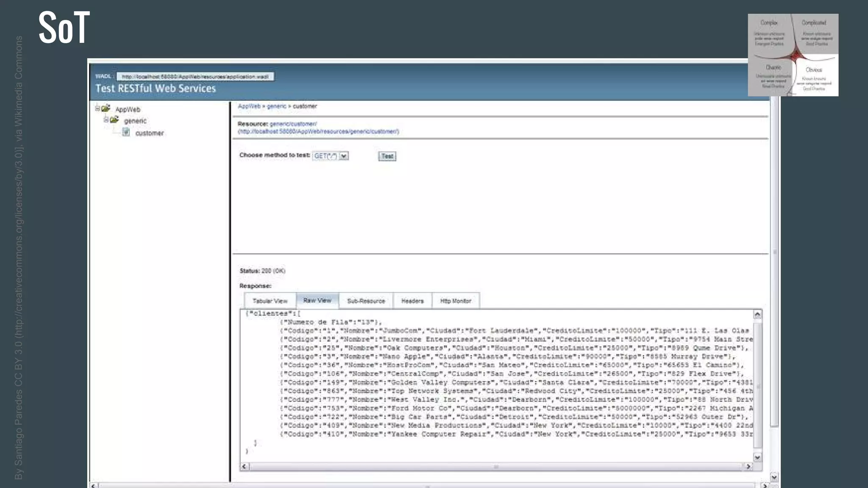Select the Raw View tab
868x488 pixels.
pyautogui.click(x=317, y=300)
